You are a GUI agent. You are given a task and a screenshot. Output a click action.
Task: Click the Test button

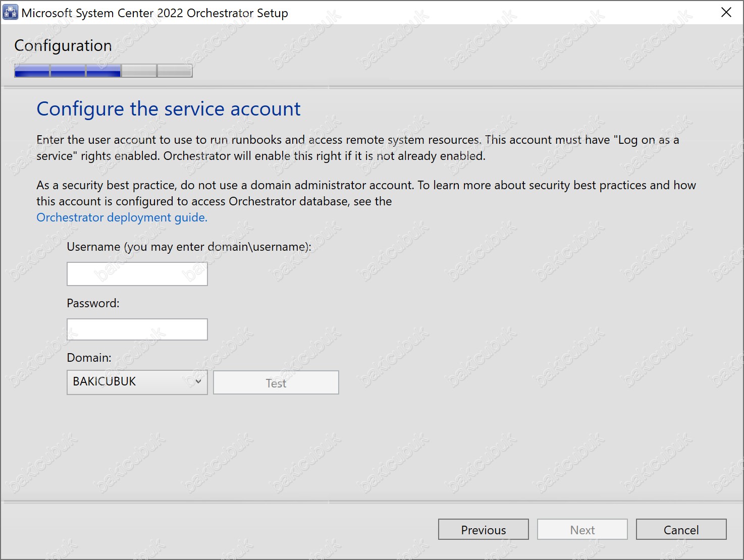point(276,382)
